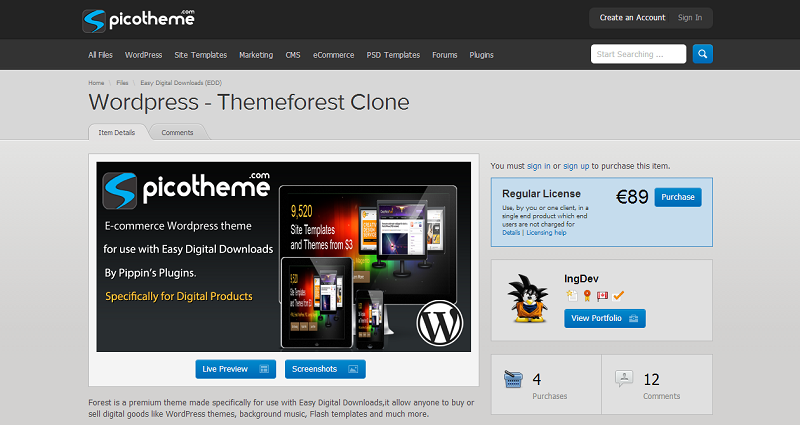The height and width of the screenshot is (425, 800).
Task: Click the starred document badge
Action: point(570,295)
